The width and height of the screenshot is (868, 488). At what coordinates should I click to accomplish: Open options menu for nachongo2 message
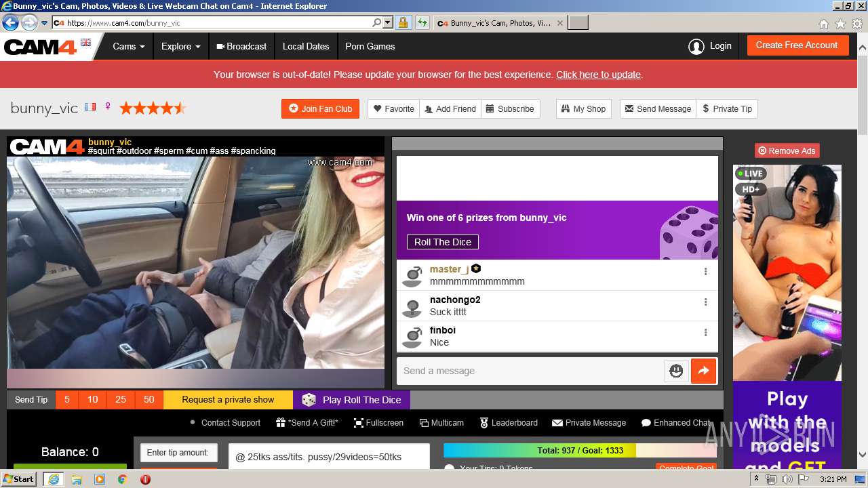[705, 302]
